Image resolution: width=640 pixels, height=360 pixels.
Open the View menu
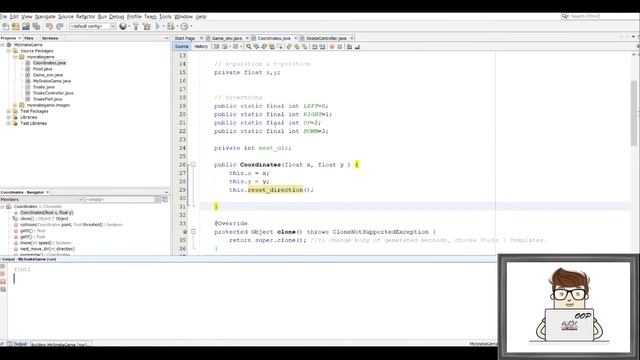click(x=27, y=16)
